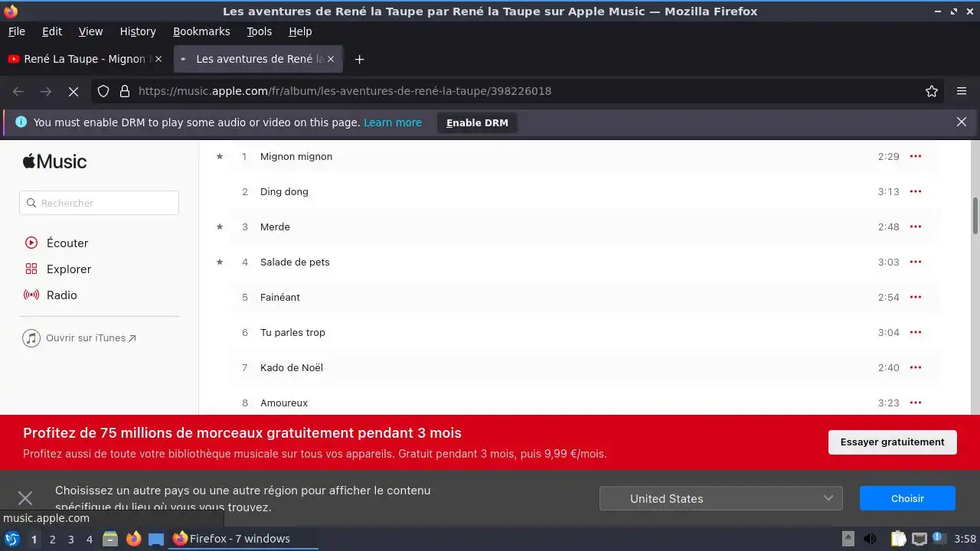Open the View menu
This screenshot has height=551, width=980.
90,31
